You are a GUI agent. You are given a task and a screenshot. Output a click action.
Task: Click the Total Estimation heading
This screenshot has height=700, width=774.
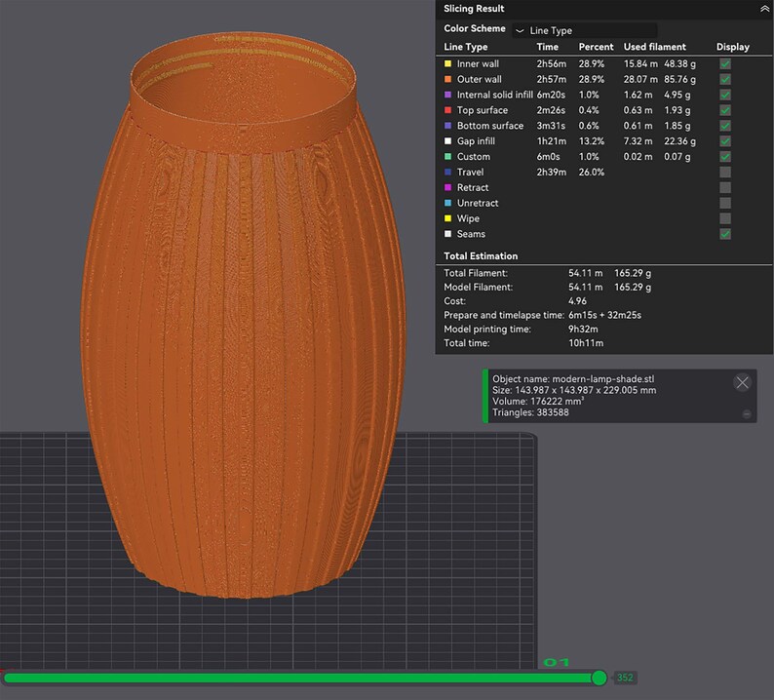(481, 255)
